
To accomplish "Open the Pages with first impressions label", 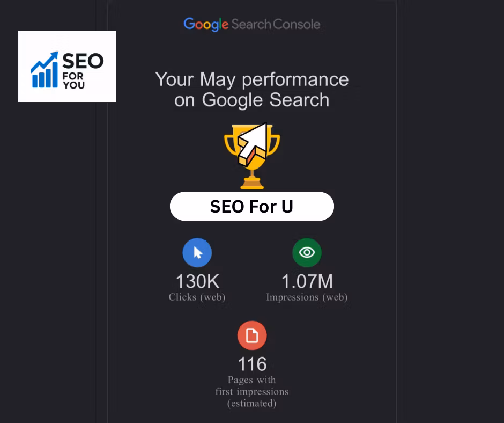I will coord(252,385).
